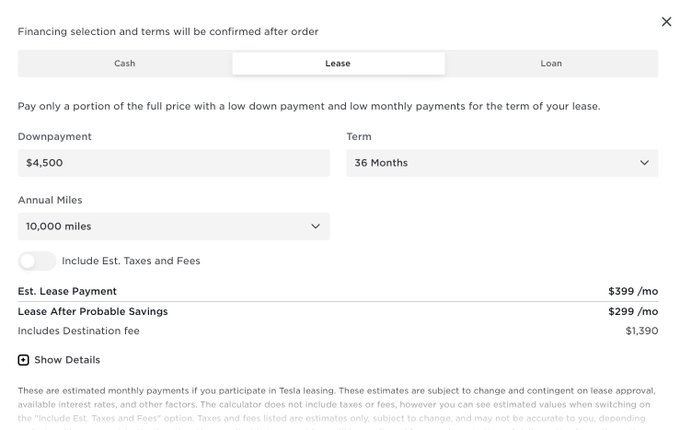Click the plus icon beside Show Details
The width and height of the screenshot is (680, 430).
click(x=23, y=360)
